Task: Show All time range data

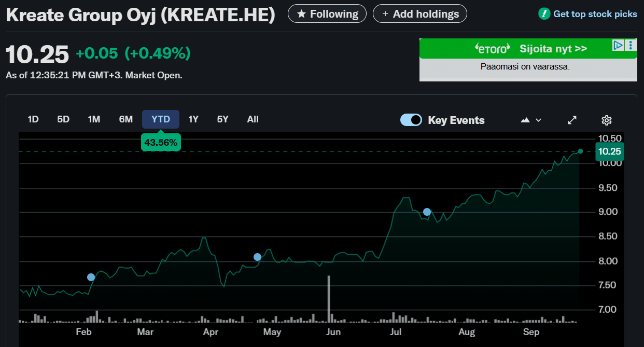Action: pos(253,119)
